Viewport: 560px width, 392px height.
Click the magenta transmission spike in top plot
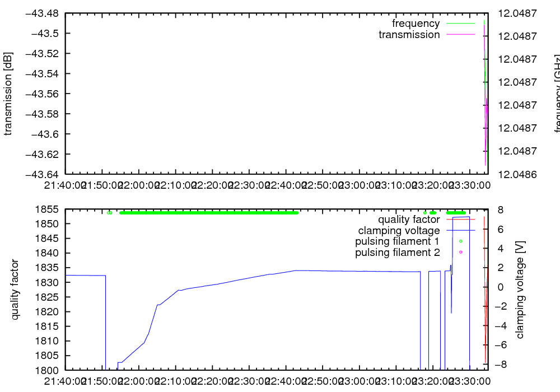[485, 112]
